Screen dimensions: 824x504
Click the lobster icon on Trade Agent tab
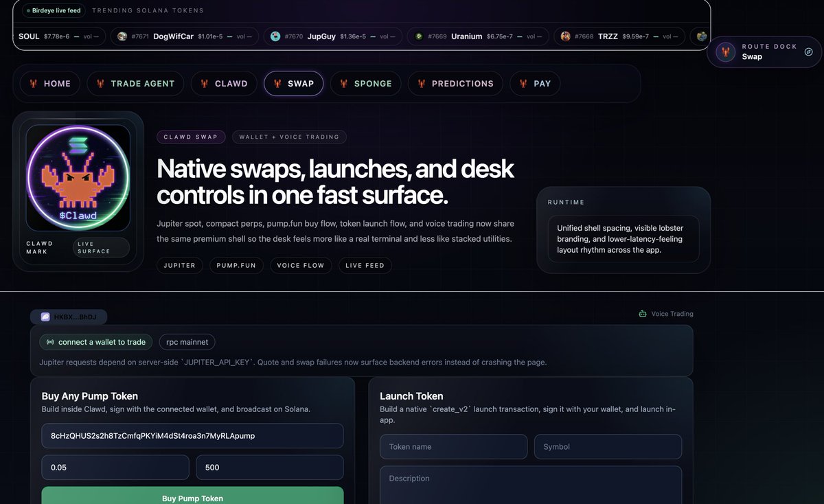(100, 84)
